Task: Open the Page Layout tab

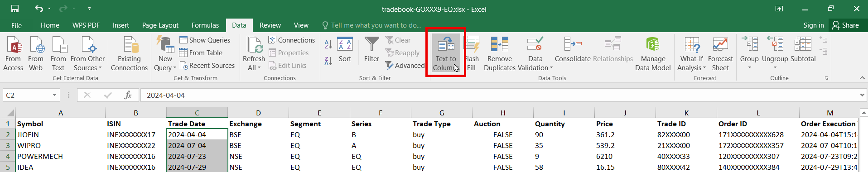Action: [160, 25]
